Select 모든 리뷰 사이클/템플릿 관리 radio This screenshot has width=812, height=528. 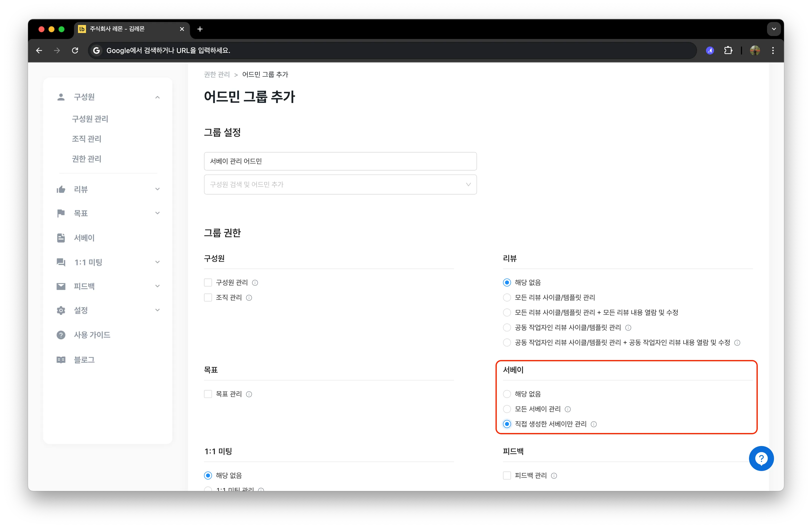point(507,297)
